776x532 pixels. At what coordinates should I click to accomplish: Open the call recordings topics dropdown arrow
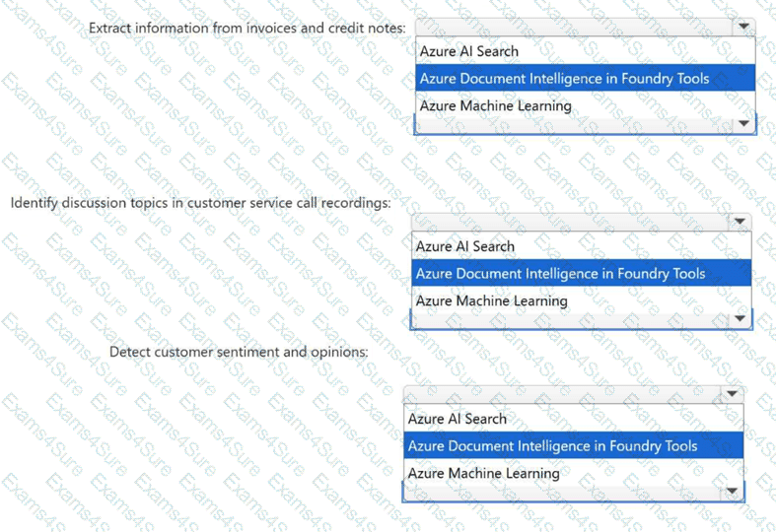click(x=740, y=222)
